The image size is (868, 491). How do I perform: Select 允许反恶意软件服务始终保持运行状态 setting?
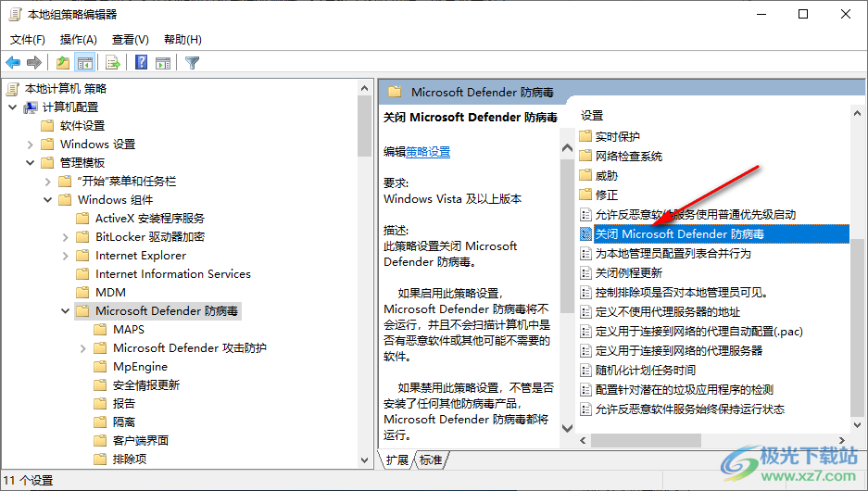pos(690,409)
